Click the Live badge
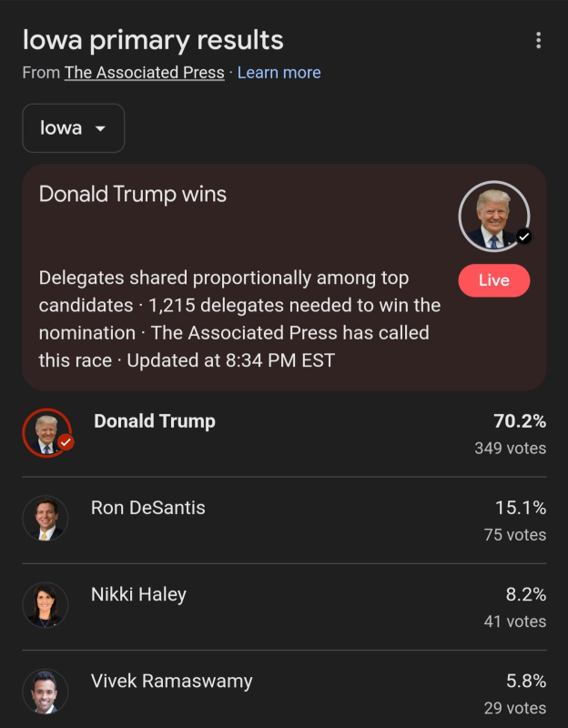 [x=493, y=280]
